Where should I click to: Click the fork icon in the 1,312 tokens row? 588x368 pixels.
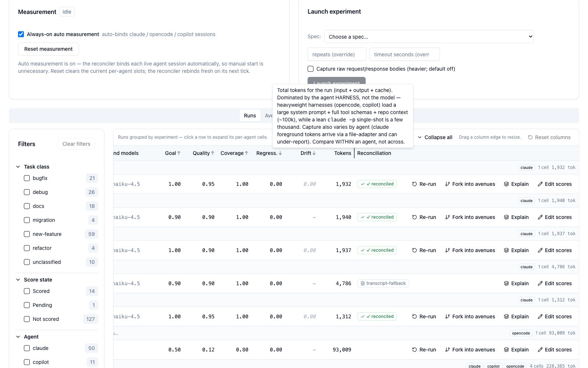(x=447, y=316)
